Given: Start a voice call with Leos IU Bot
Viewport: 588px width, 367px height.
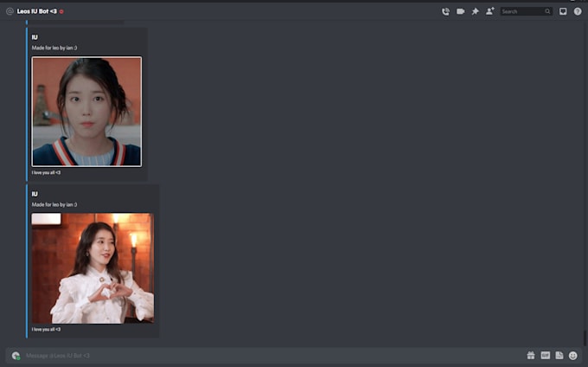Looking at the screenshot, I should (x=445, y=11).
